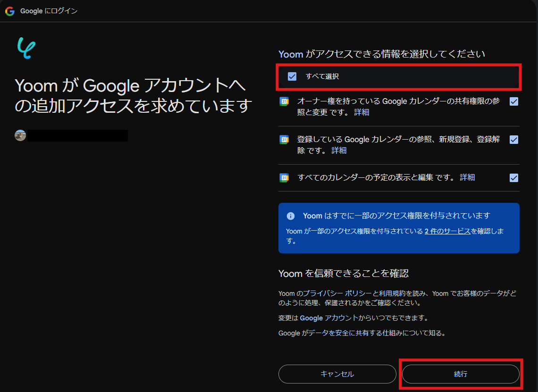538x392 pixels.
Task: Open the 利用規約 link
Action: 392,293
